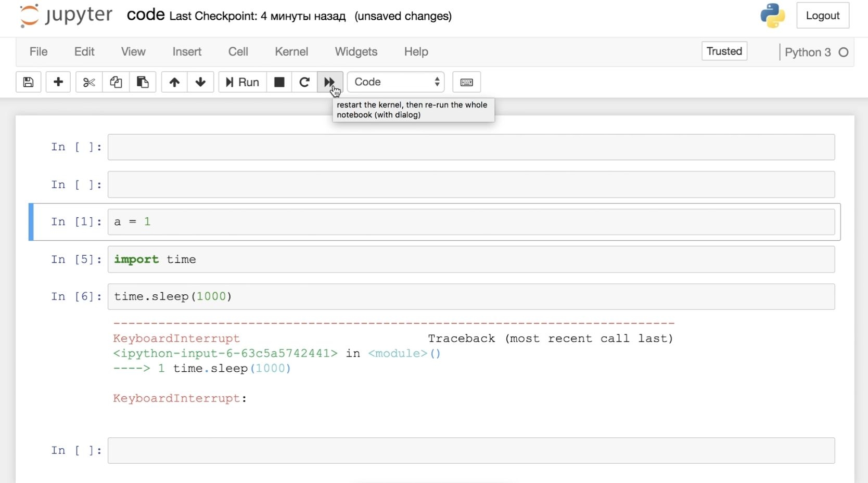Insert a cell below with the plus icon
This screenshot has height=483, width=868.
(x=58, y=82)
